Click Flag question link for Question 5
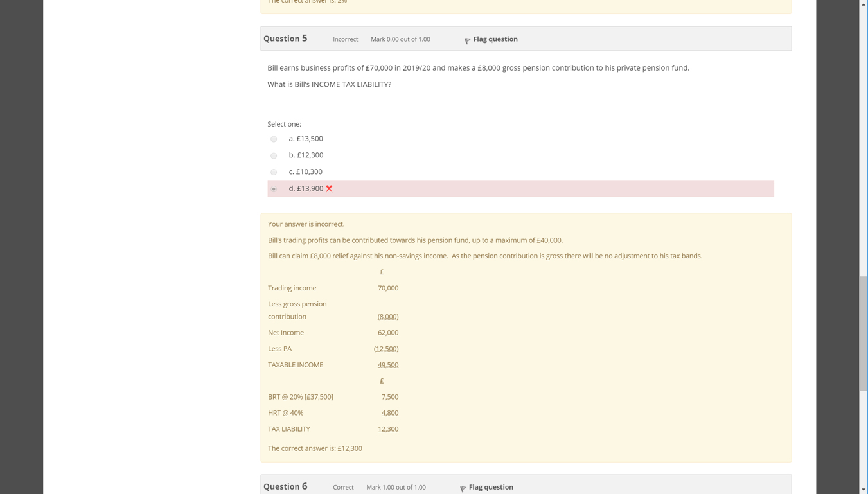Image resolution: width=868 pixels, height=494 pixels. pyautogui.click(x=495, y=39)
